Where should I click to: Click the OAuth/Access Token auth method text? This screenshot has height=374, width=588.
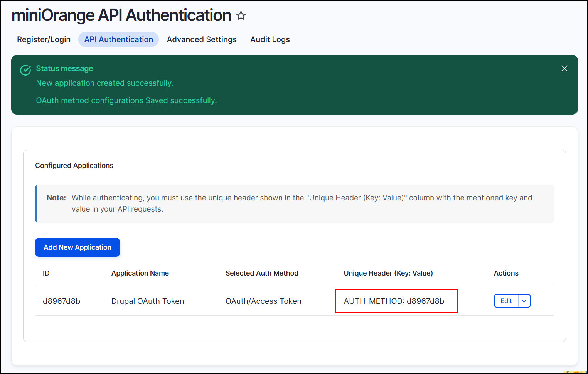click(x=263, y=301)
